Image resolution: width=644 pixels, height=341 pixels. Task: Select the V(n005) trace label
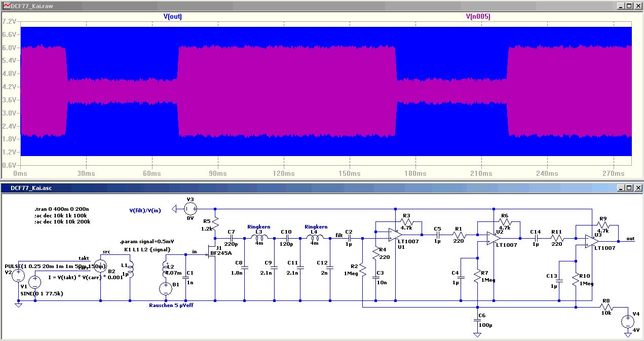(x=478, y=16)
